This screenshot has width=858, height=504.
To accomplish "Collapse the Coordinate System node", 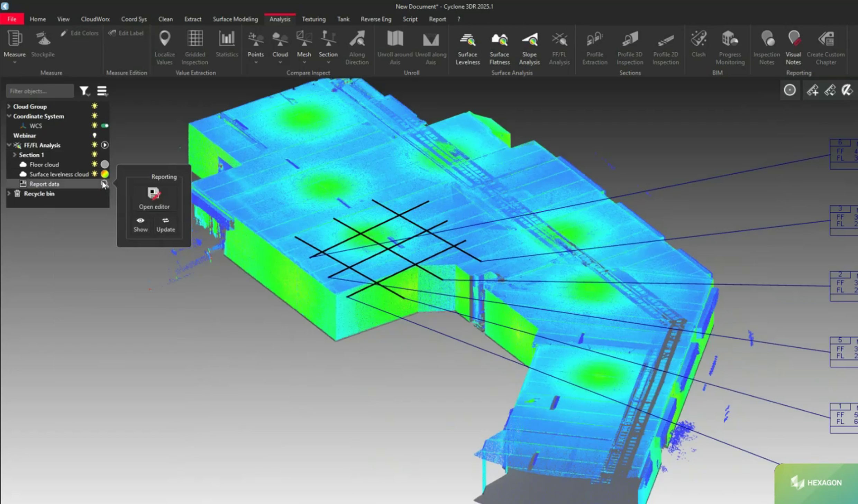I will pyautogui.click(x=9, y=116).
